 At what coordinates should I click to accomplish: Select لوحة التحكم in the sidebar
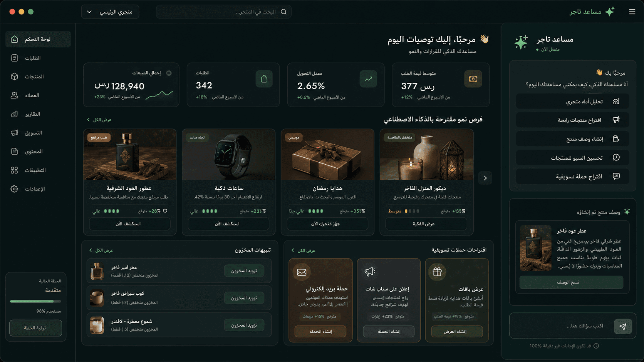click(38, 39)
